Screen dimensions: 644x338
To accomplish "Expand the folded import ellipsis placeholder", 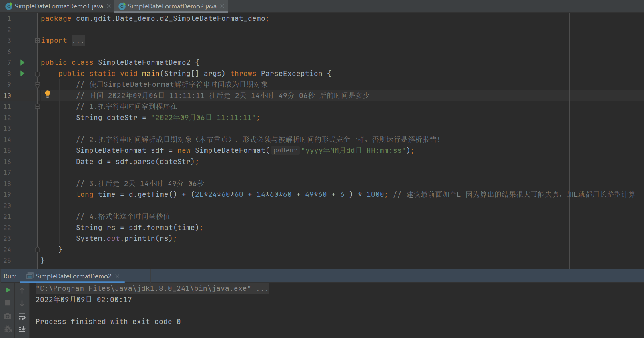I will tap(78, 41).
